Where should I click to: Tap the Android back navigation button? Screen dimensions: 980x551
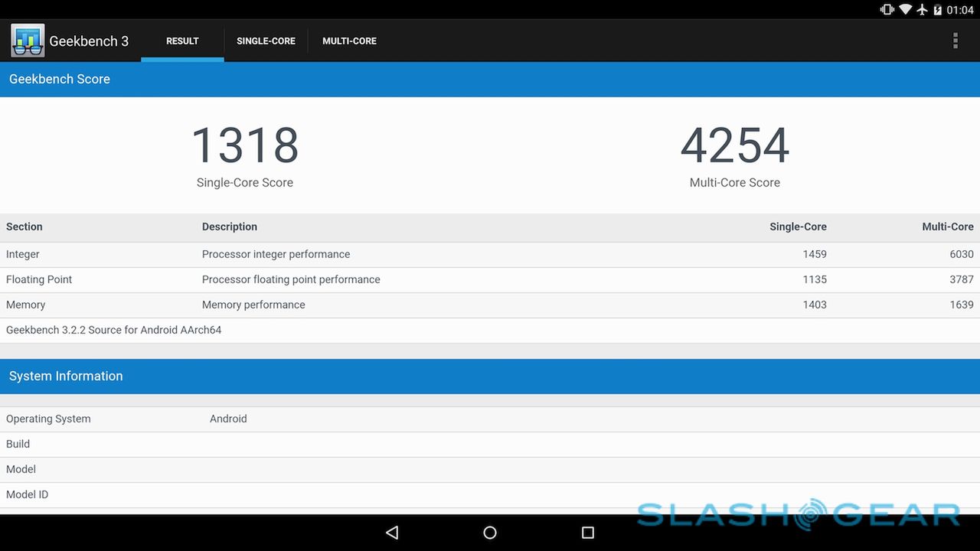[392, 533]
